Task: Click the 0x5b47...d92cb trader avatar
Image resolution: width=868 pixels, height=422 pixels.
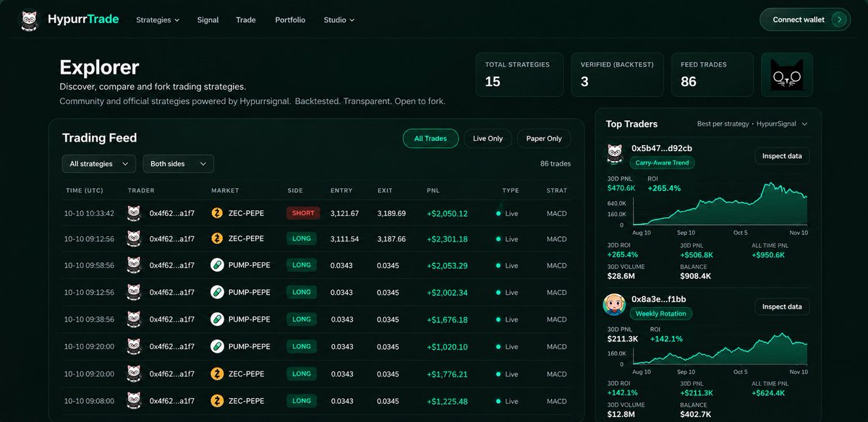Action: coord(614,155)
